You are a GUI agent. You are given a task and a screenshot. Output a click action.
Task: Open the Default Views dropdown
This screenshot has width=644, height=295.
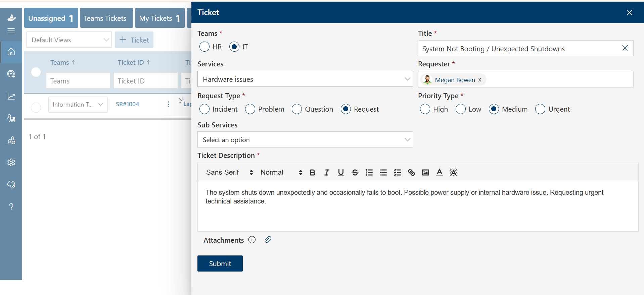(69, 40)
